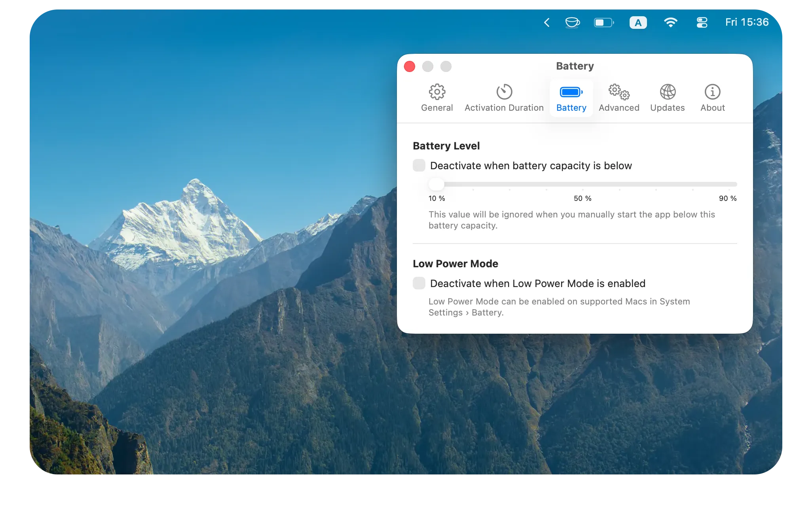This screenshot has height=514, width=812.
Task: Click the left chevron in menu bar
Action: pyautogui.click(x=547, y=23)
